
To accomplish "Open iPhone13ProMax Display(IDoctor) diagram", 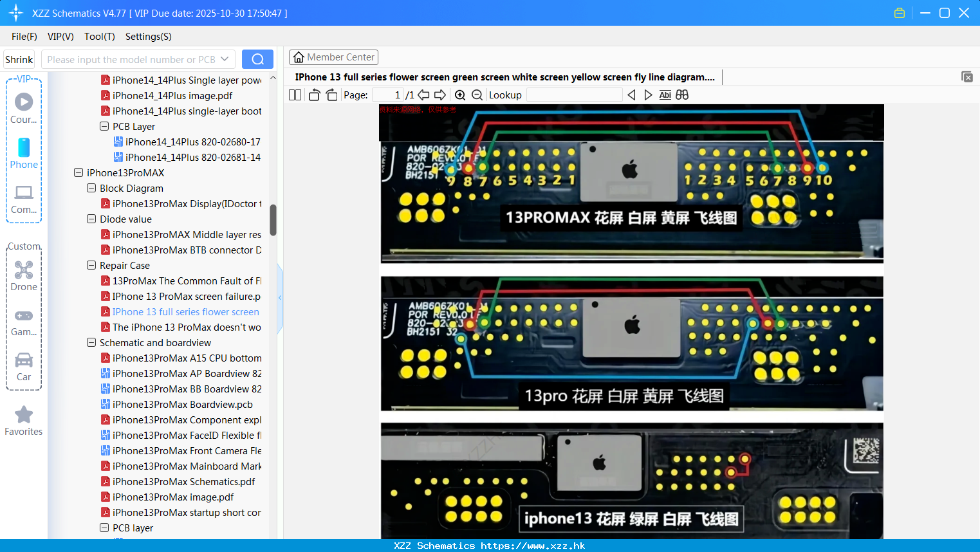I will click(x=181, y=203).
